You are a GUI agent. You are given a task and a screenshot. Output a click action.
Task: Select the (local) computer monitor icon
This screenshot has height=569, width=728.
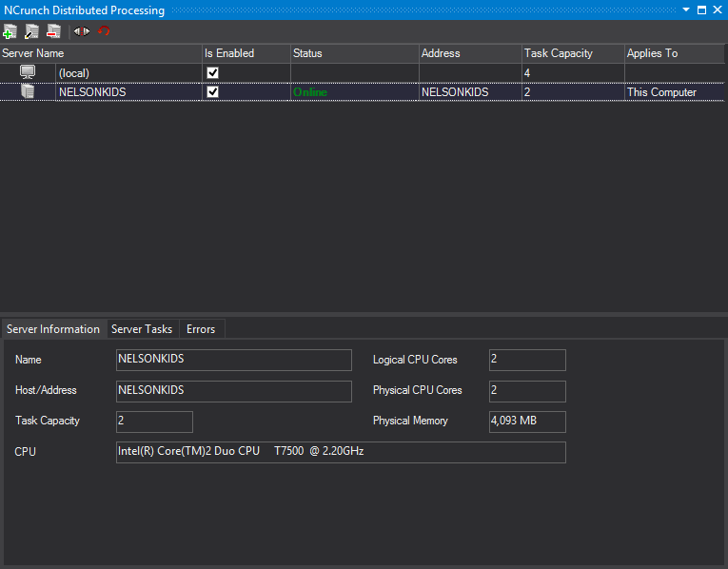[28, 73]
